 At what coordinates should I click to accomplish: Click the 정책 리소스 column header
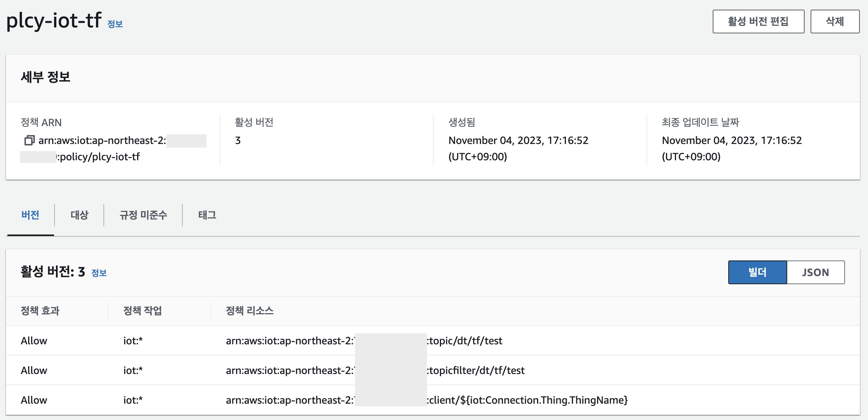tap(250, 311)
